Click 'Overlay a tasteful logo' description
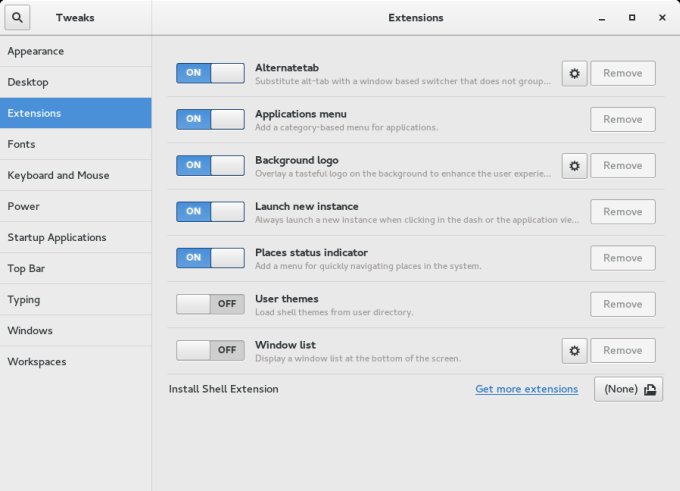The image size is (680, 491). (403, 173)
